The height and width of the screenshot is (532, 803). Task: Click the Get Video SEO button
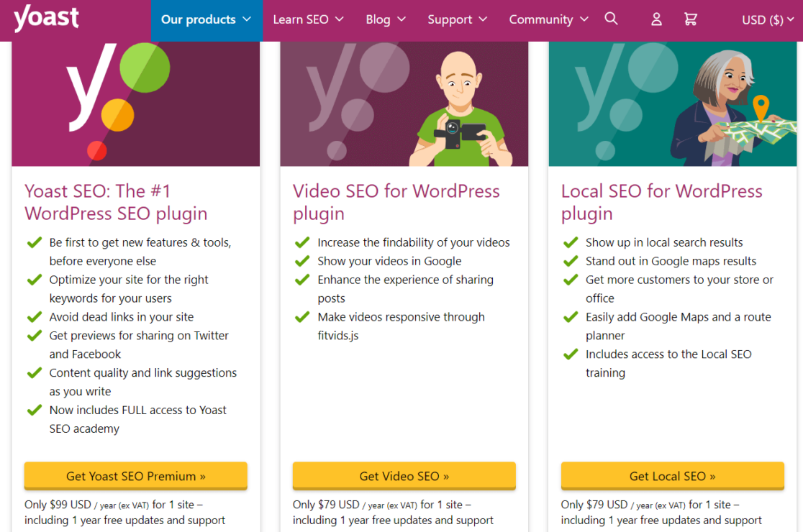click(x=404, y=476)
